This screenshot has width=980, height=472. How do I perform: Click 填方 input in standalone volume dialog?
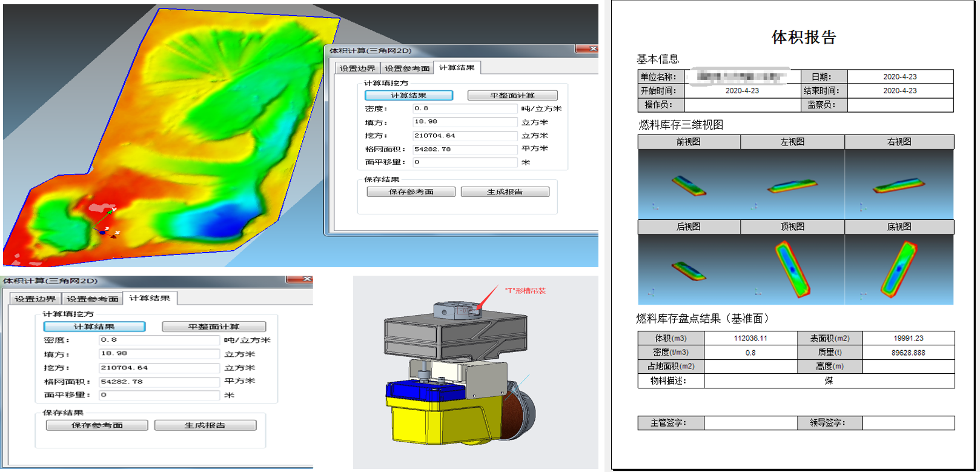(159, 354)
